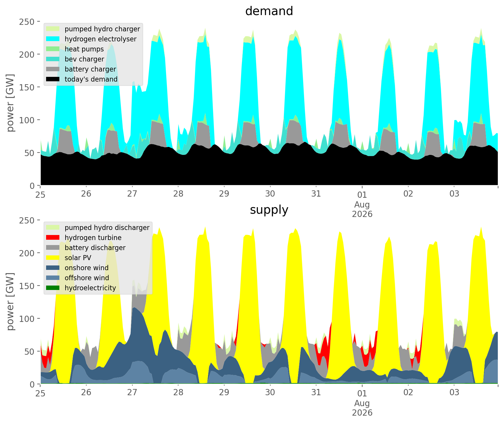
Task: Select the "pumped hydro discharger" legend label
Action: pyautogui.click(x=107, y=228)
